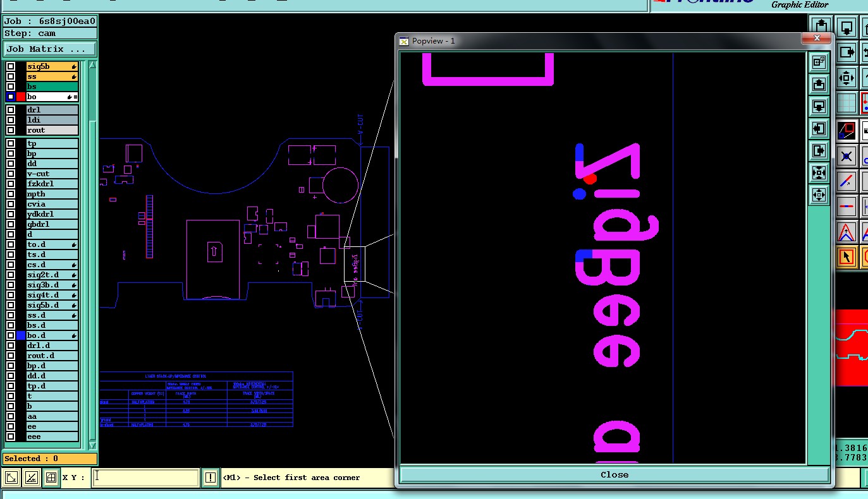Click main editor pan down icon

click(847, 28)
